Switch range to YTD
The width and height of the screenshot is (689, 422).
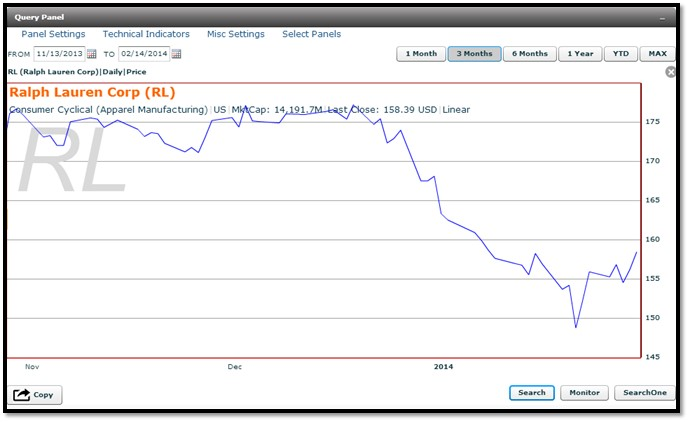coord(620,54)
